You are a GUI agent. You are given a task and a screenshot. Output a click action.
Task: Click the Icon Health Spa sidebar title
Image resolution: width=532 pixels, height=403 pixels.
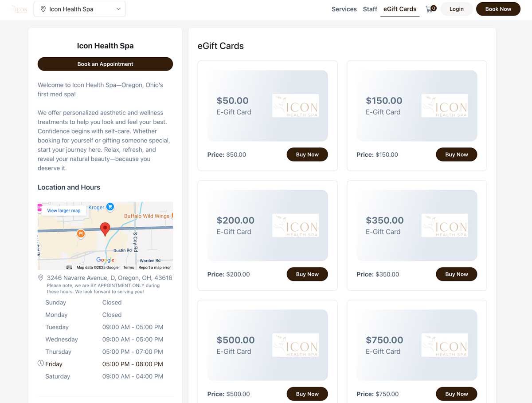point(105,46)
